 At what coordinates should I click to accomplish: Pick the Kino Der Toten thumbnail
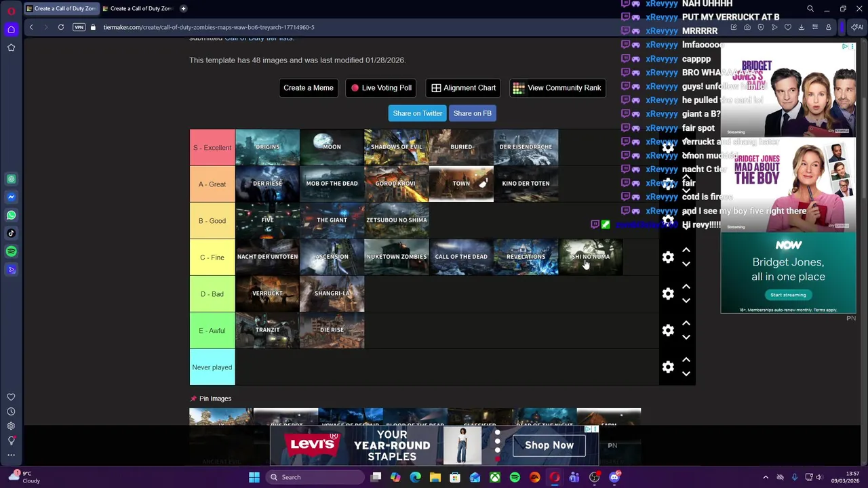(x=526, y=184)
